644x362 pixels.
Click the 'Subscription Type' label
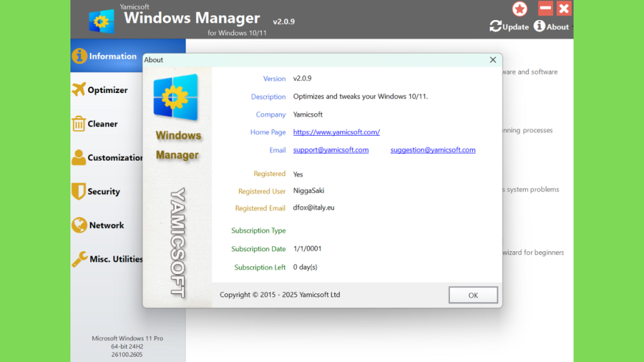[258, 231]
